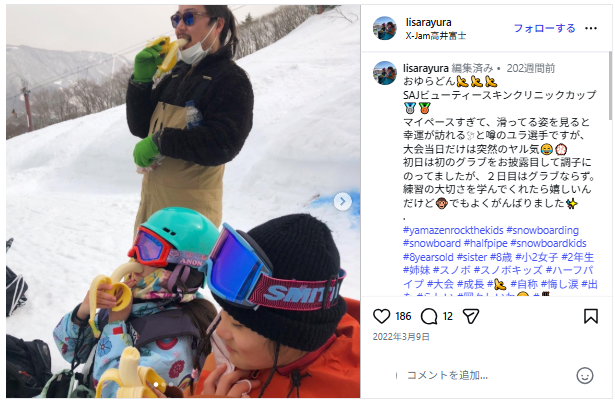Open the #halfpipe hashtag
615x405 pixels.
coord(486,243)
